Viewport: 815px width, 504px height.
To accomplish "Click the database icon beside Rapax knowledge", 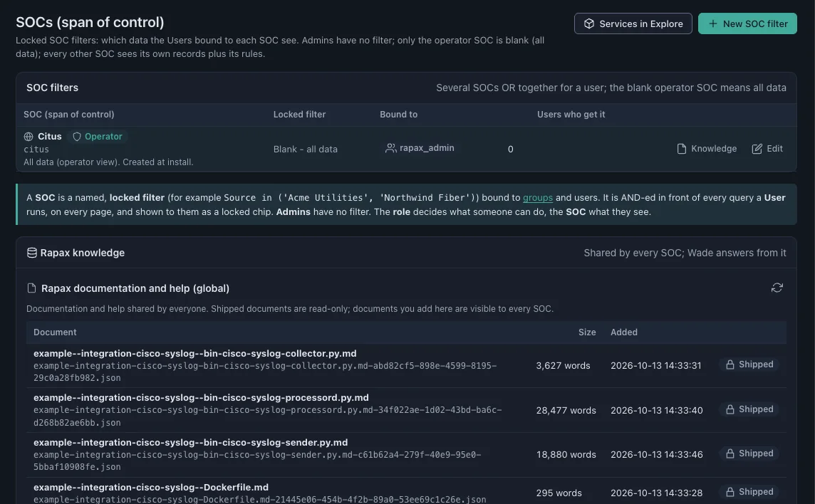I will pyautogui.click(x=32, y=253).
